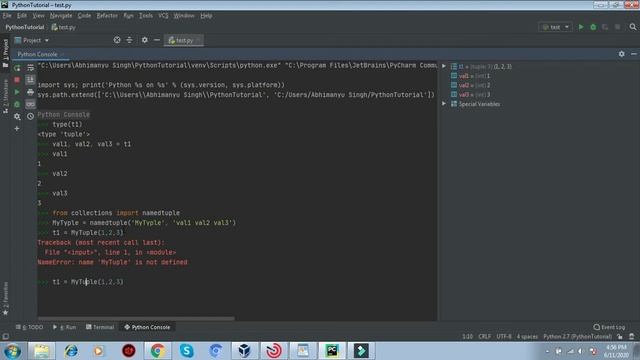Toggle scroll to end of console
This screenshot has width=640, height=360.
point(30,80)
